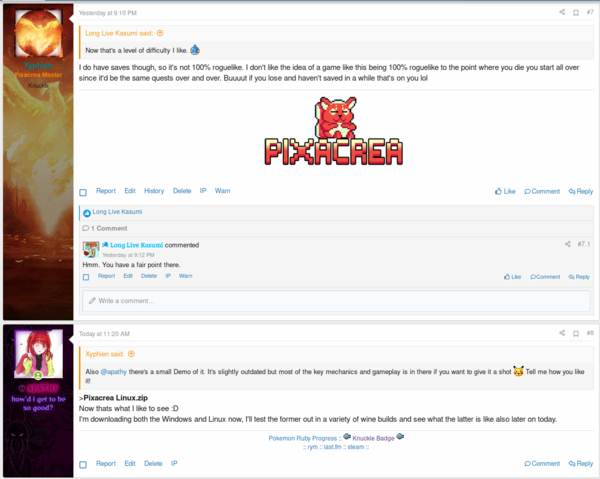Expand the Xyphien quote in post #8

point(131,354)
